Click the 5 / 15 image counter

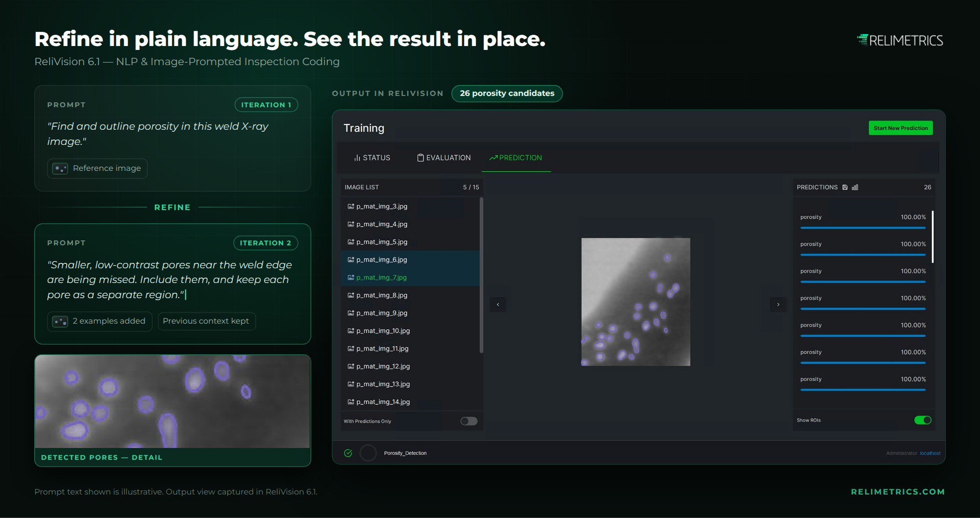(x=471, y=188)
